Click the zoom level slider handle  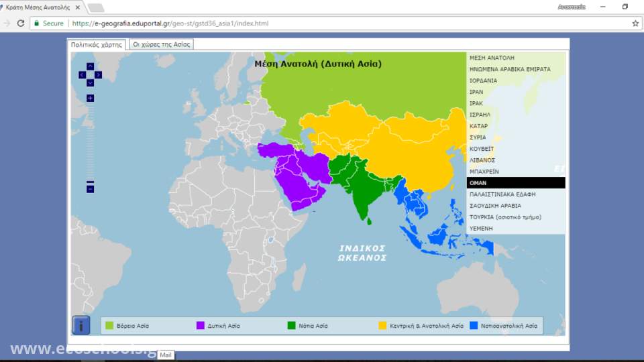click(x=90, y=182)
